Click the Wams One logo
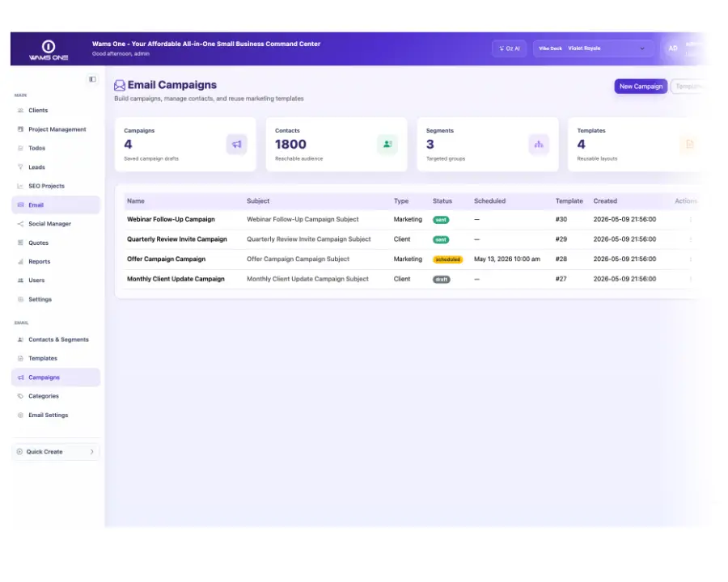 point(49,49)
